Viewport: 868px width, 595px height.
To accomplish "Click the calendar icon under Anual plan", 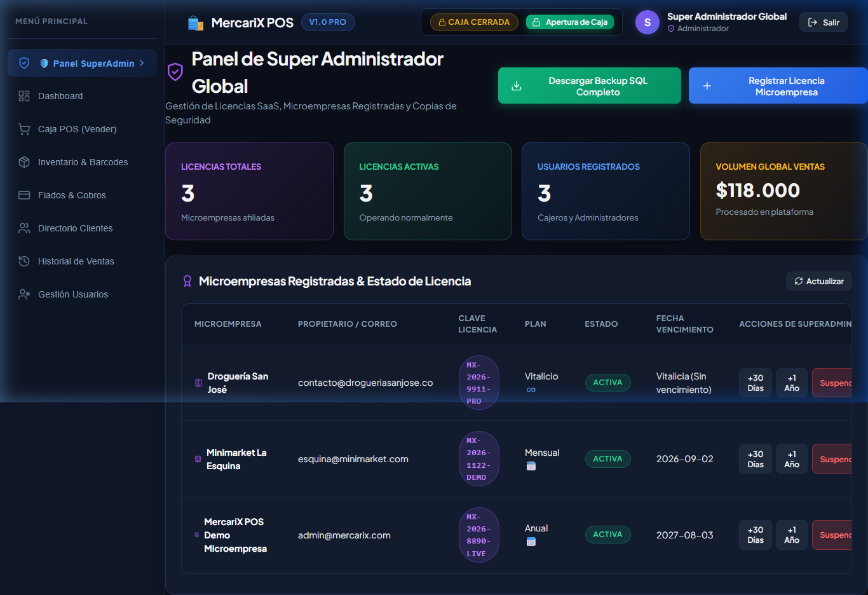I will pos(531,542).
